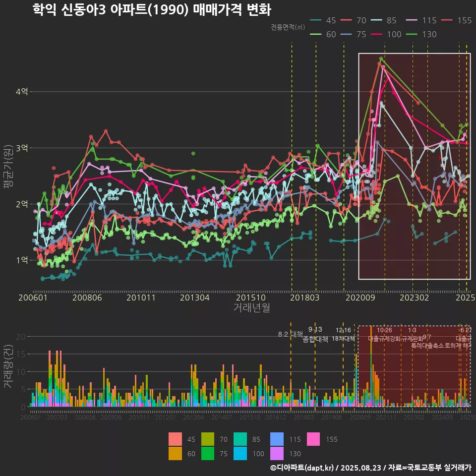Click 200601 on the price chart x-axis

click(33, 297)
